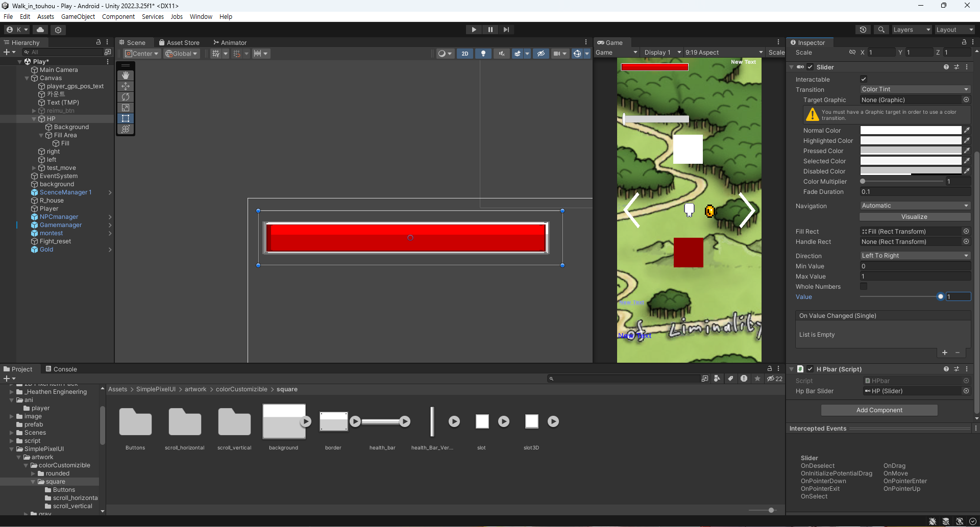Play the health_bar asset preview
The height and width of the screenshot is (527, 980).
[405, 421]
